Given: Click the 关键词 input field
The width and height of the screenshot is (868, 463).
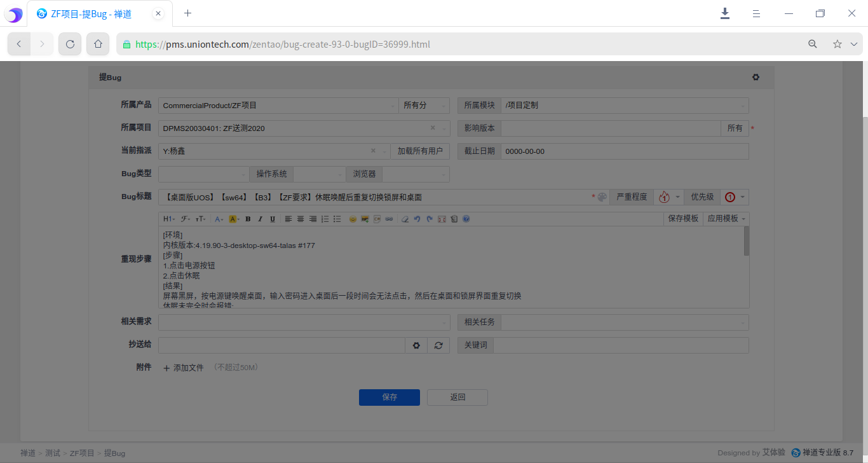Looking at the screenshot, I should click(x=621, y=345).
